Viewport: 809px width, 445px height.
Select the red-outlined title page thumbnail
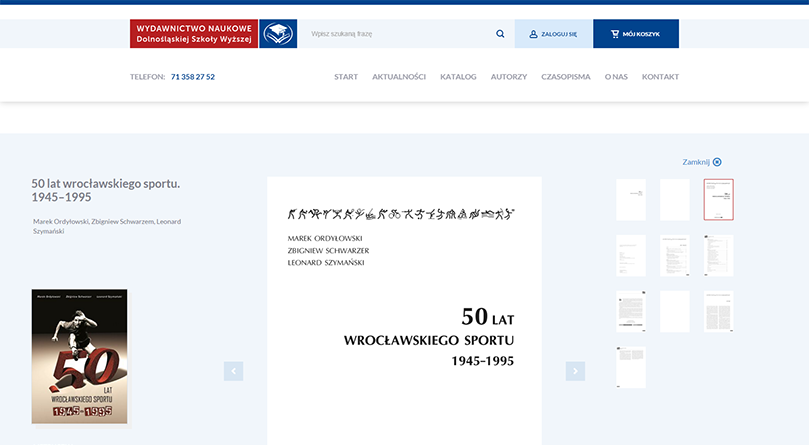719,200
